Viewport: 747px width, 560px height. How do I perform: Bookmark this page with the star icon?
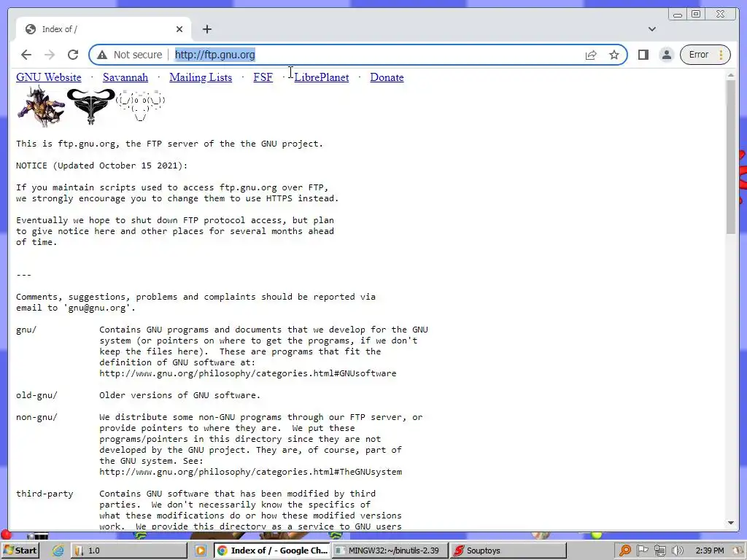tap(614, 55)
